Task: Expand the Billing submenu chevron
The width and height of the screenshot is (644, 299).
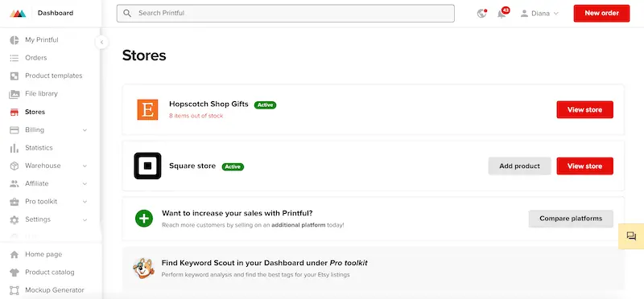Action: (x=85, y=130)
